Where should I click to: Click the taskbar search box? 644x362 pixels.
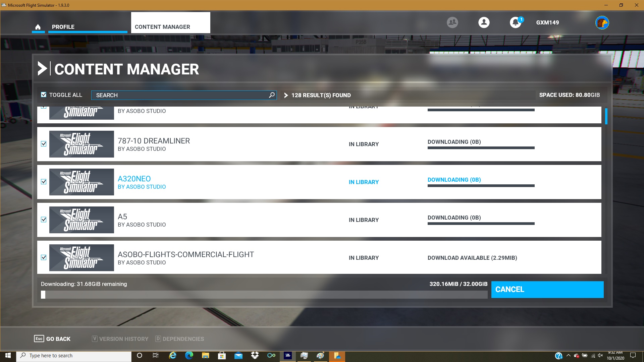(74, 356)
